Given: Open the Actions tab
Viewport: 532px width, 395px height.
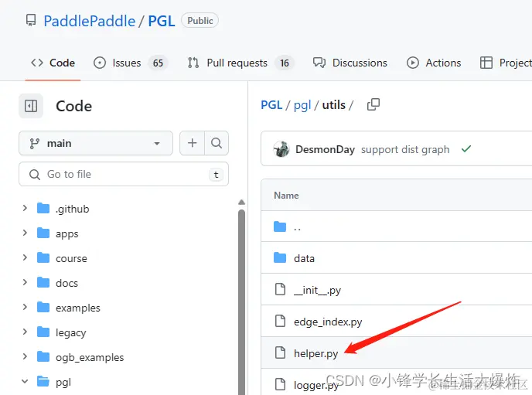Looking at the screenshot, I should 434,63.
